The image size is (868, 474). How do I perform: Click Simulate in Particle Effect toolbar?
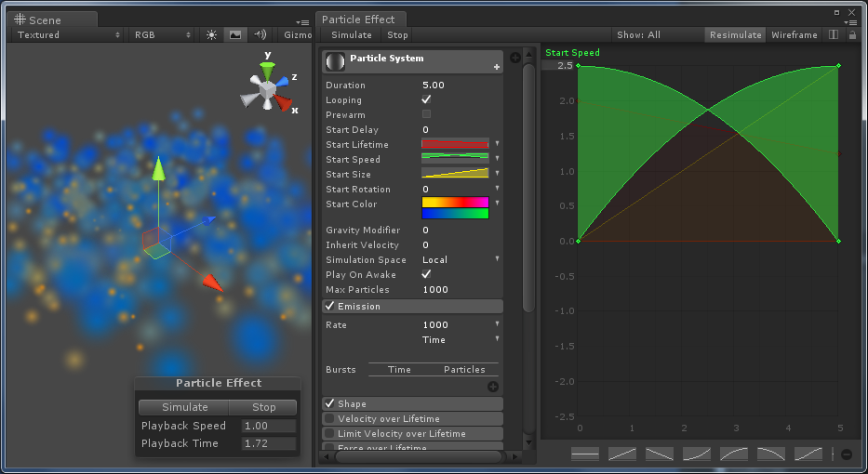[352, 34]
